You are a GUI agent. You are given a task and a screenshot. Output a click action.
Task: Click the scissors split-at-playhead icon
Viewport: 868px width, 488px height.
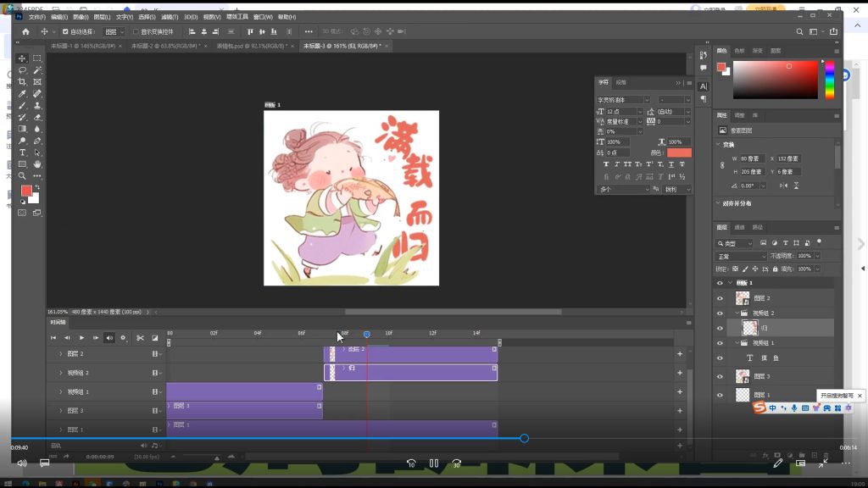(x=140, y=338)
